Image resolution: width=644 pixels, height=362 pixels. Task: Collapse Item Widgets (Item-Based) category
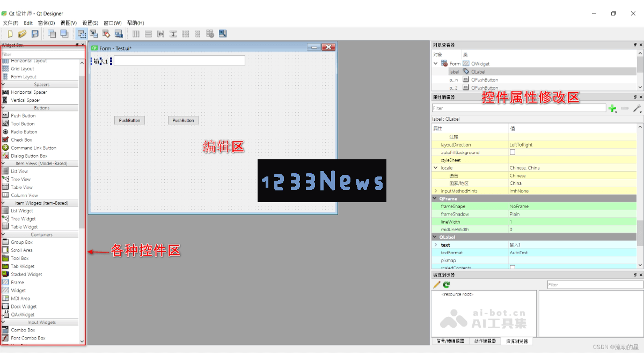pyautogui.click(x=3, y=203)
